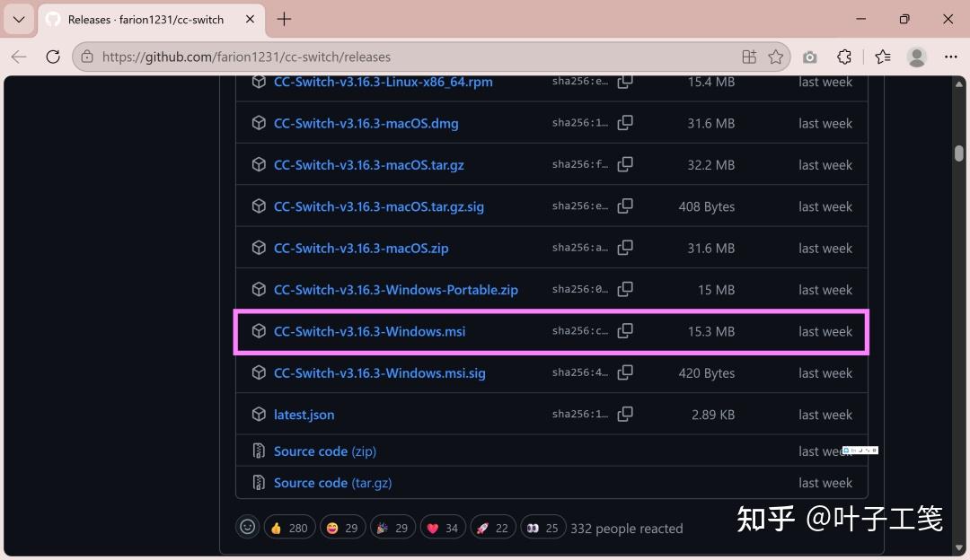
Task: Copy sha256 hash for macOS.tar.gz.sig
Action: click(x=625, y=206)
